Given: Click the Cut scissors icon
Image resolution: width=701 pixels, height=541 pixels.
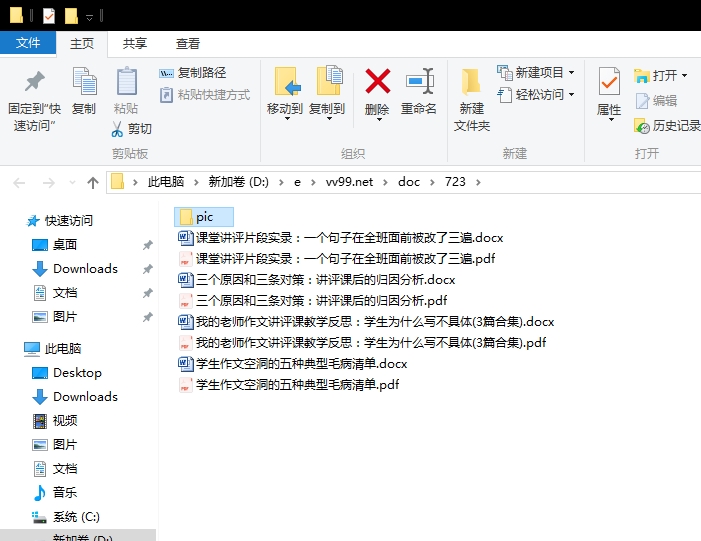Looking at the screenshot, I should coord(117,129).
